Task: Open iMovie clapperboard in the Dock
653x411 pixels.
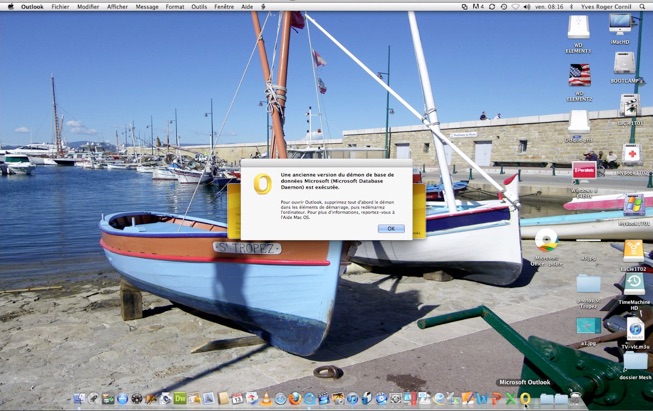Action: [x=324, y=399]
